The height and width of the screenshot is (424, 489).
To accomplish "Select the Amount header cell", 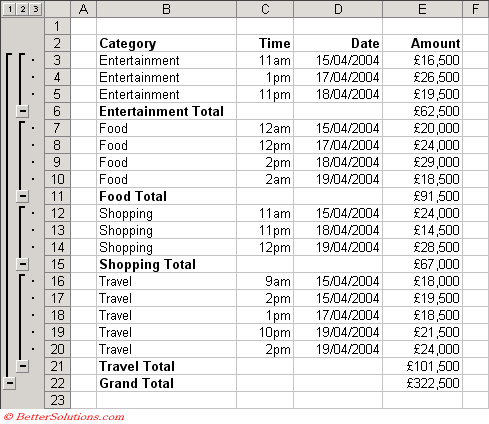I will click(x=422, y=43).
